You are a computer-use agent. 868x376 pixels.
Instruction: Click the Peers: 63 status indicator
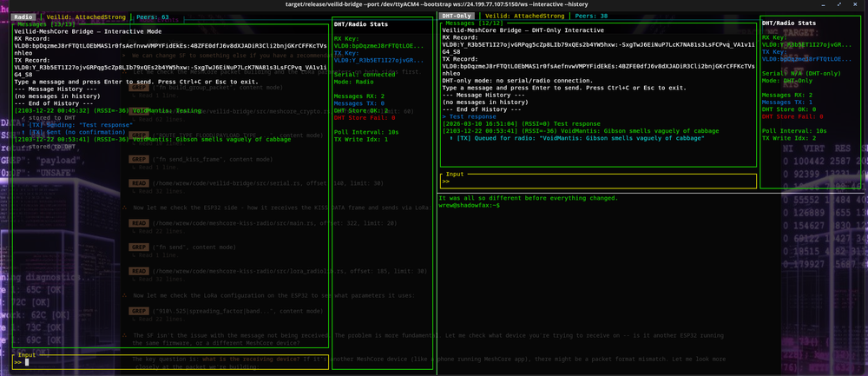tap(154, 16)
